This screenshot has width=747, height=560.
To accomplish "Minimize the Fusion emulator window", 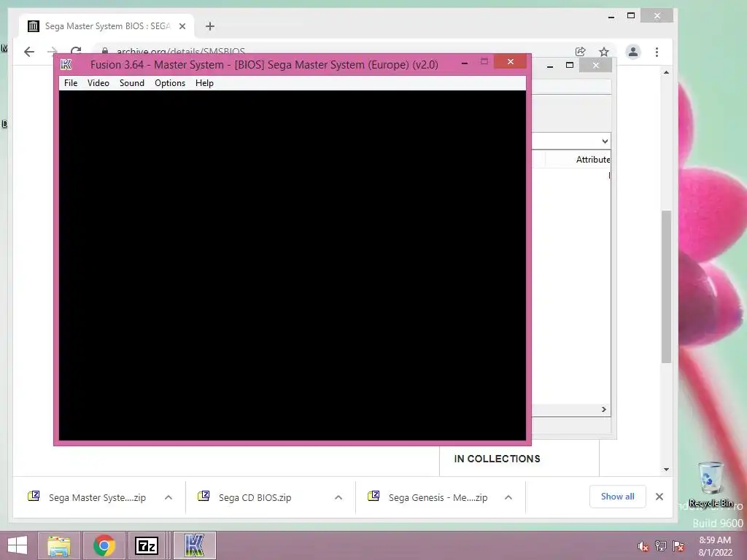I will pyautogui.click(x=465, y=63).
